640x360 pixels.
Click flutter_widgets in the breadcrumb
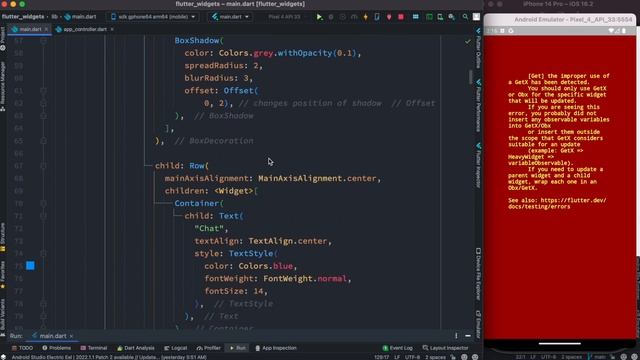click(x=23, y=17)
